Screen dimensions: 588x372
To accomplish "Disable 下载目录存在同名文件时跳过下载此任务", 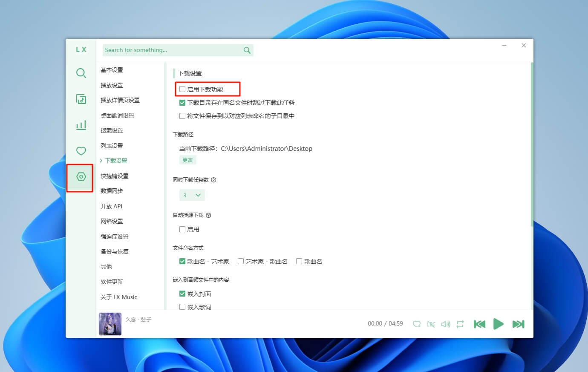I will (182, 103).
